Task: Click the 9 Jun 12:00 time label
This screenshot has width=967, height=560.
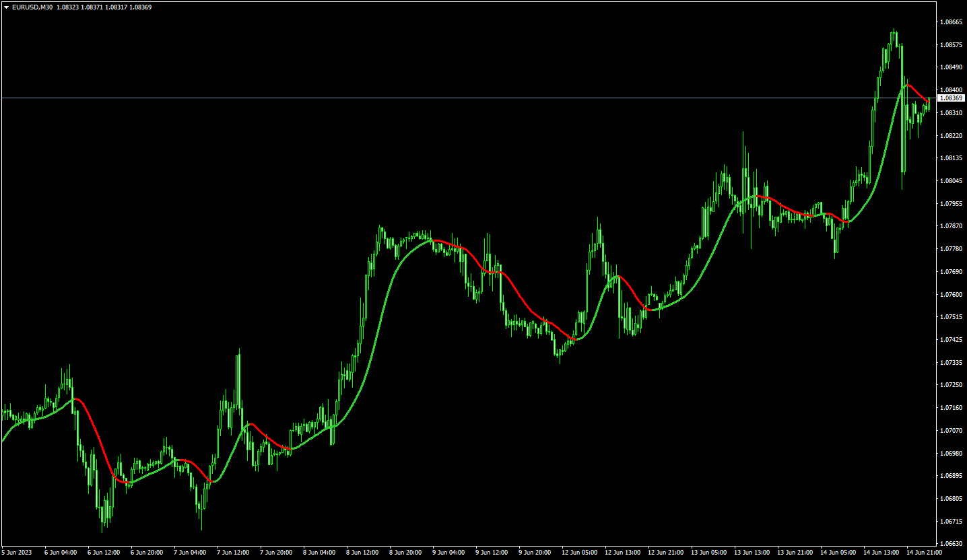Action: pyautogui.click(x=492, y=553)
